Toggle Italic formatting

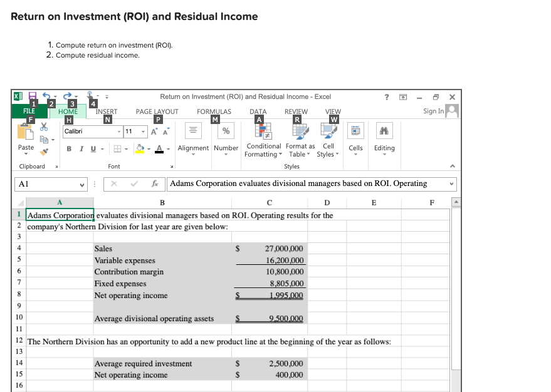tap(81, 149)
